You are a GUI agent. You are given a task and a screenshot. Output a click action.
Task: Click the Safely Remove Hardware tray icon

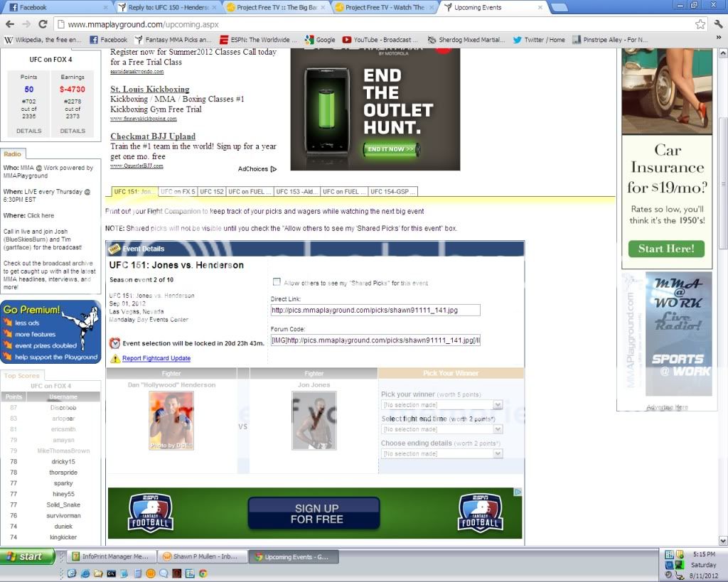pyautogui.click(x=680, y=576)
